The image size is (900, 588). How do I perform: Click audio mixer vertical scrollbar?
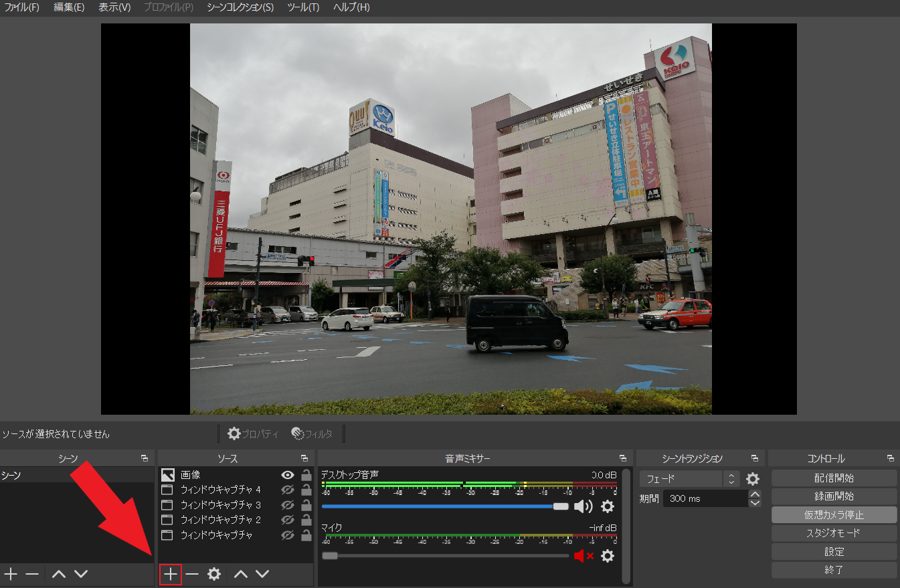tap(626, 526)
